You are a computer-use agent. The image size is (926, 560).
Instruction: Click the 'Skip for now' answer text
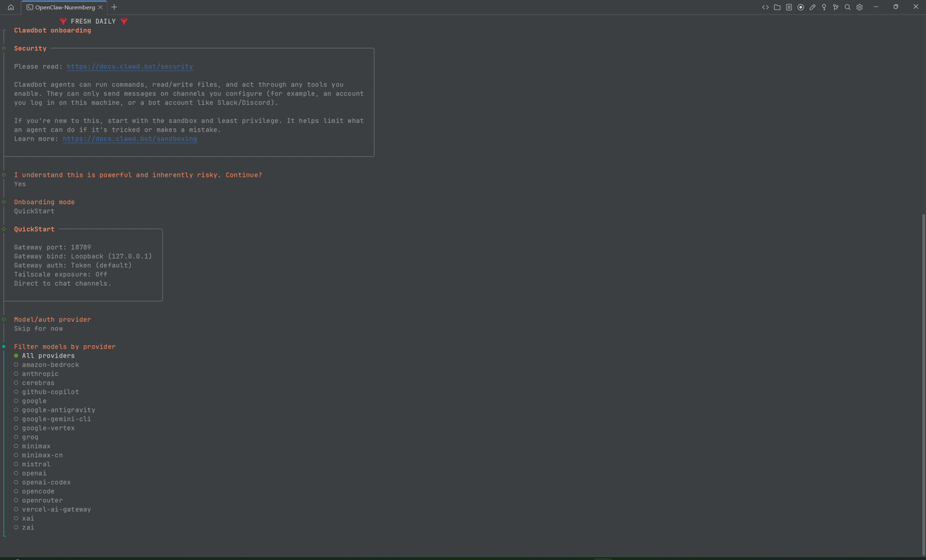click(x=38, y=328)
